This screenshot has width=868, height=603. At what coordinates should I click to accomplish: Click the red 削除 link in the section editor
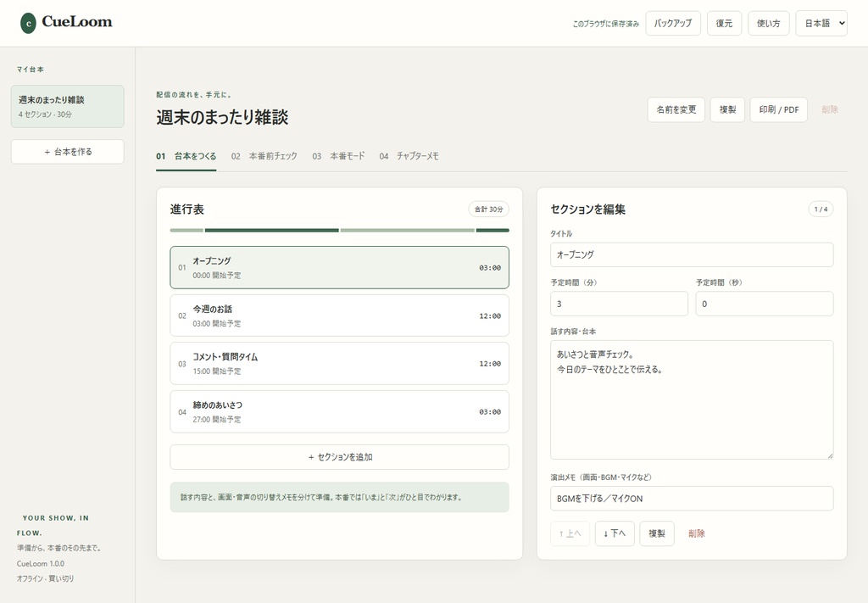(697, 533)
